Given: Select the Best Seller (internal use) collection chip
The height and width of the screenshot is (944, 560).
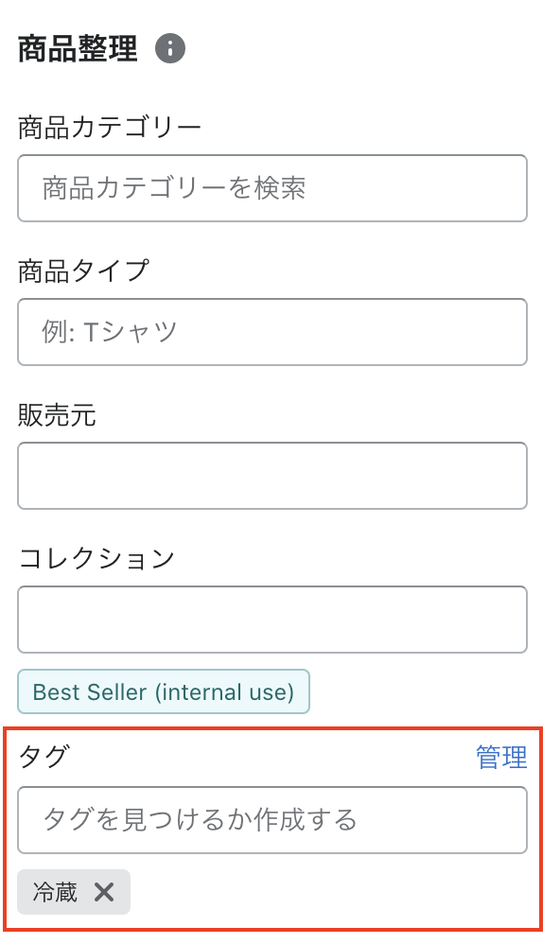Looking at the screenshot, I should tap(164, 691).
